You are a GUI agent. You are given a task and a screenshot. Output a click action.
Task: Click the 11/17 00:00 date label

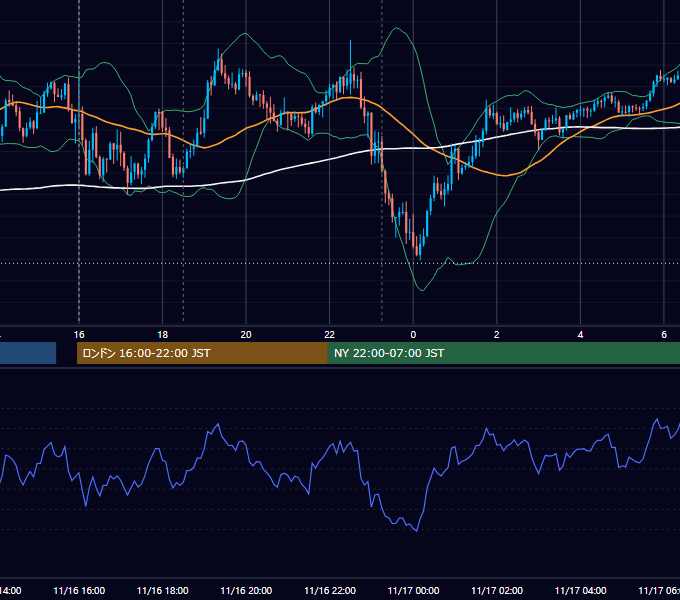tap(413, 590)
